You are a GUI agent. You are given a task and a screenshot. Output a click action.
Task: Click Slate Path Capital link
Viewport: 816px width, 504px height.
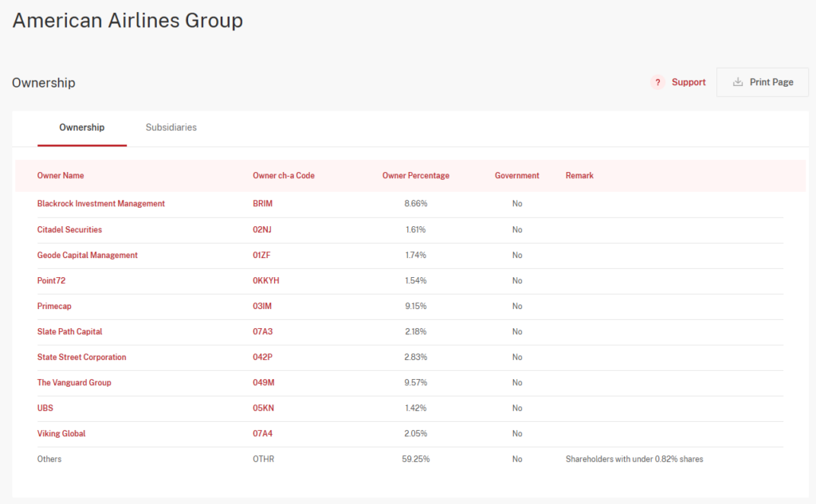pos(69,331)
